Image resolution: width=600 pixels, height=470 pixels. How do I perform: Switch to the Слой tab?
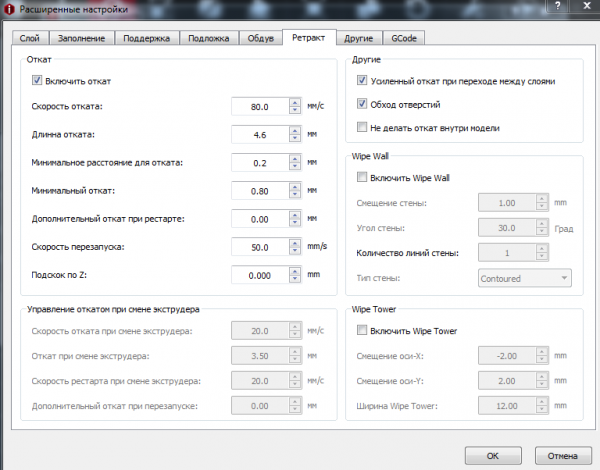tap(30, 38)
